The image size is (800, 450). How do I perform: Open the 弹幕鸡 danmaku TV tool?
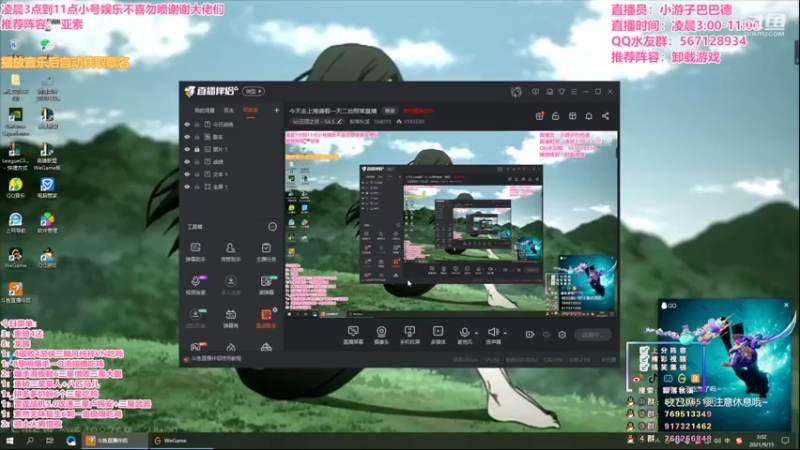[231, 318]
